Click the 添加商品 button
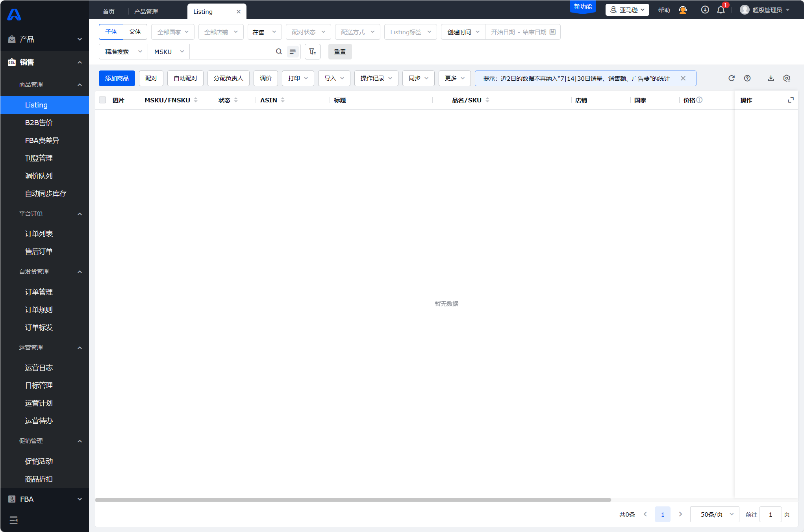The height and width of the screenshot is (532, 804). [117, 78]
